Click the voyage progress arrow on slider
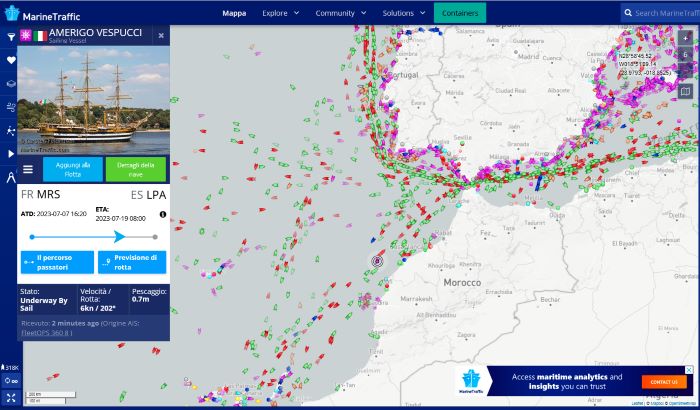Screen dimensions: 700x410 point(119,237)
